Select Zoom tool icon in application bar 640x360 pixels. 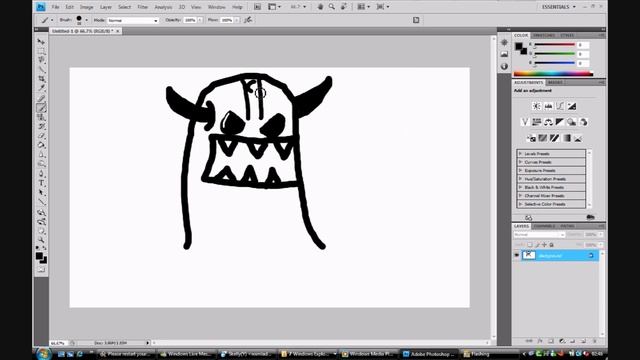[x=332, y=7]
